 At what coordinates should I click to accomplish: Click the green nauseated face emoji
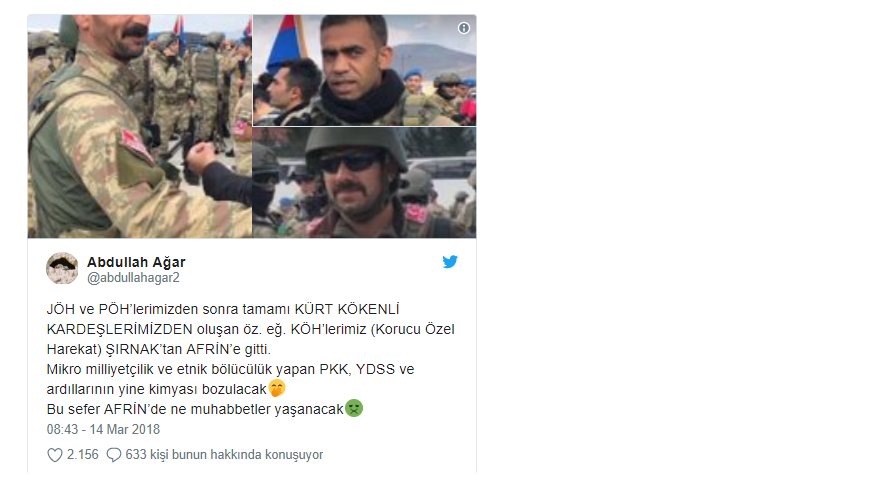coord(354,408)
